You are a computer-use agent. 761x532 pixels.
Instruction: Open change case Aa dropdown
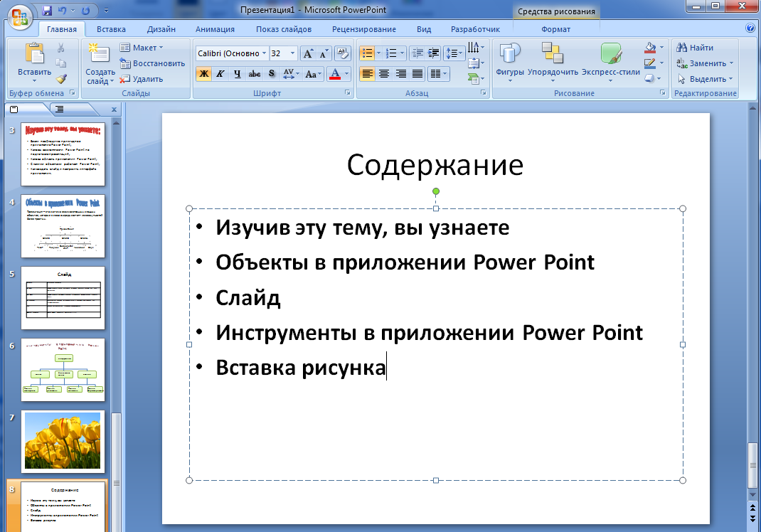coord(313,74)
